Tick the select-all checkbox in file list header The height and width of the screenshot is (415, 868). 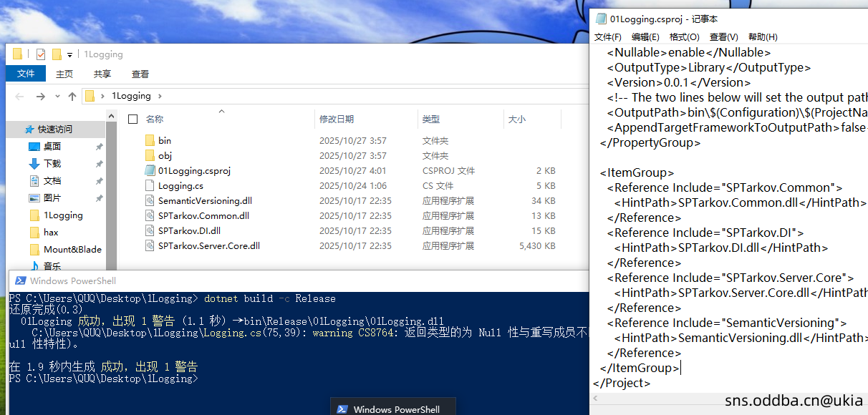pyautogui.click(x=132, y=119)
